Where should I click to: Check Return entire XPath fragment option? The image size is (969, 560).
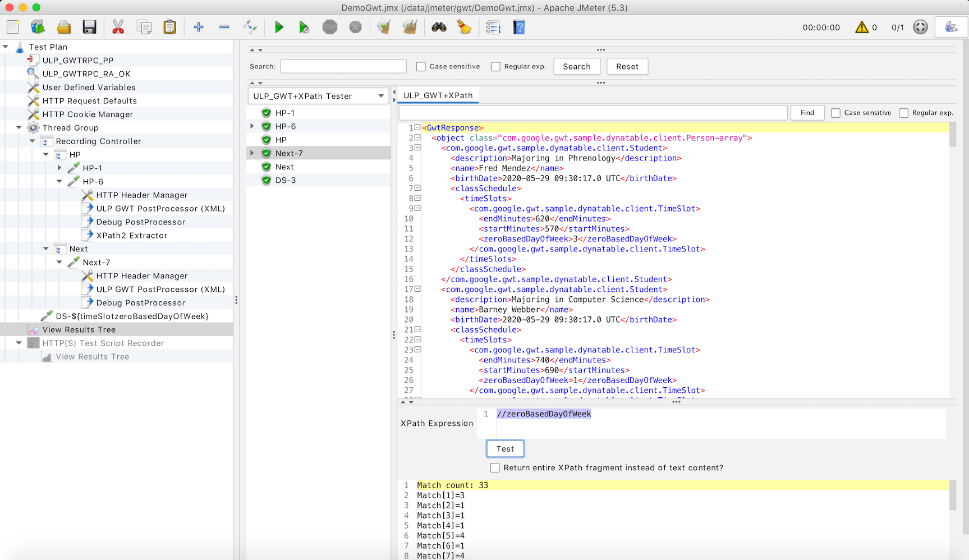point(495,468)
